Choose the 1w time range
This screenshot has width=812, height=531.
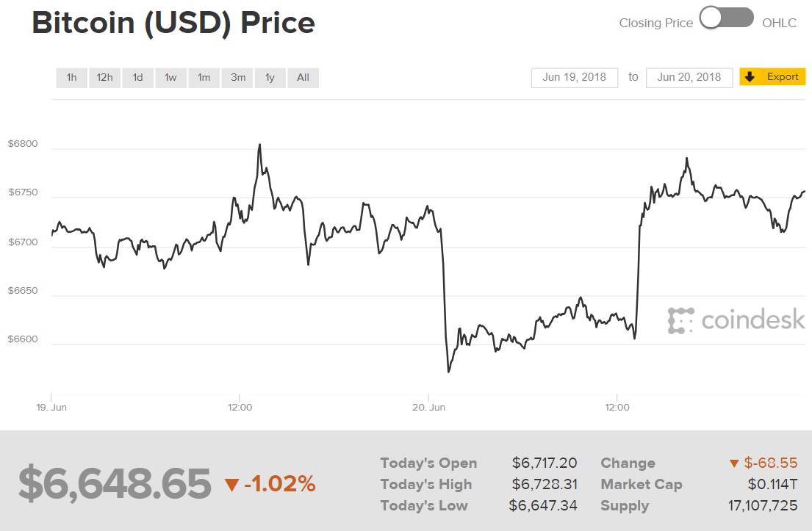pos(170,77)
